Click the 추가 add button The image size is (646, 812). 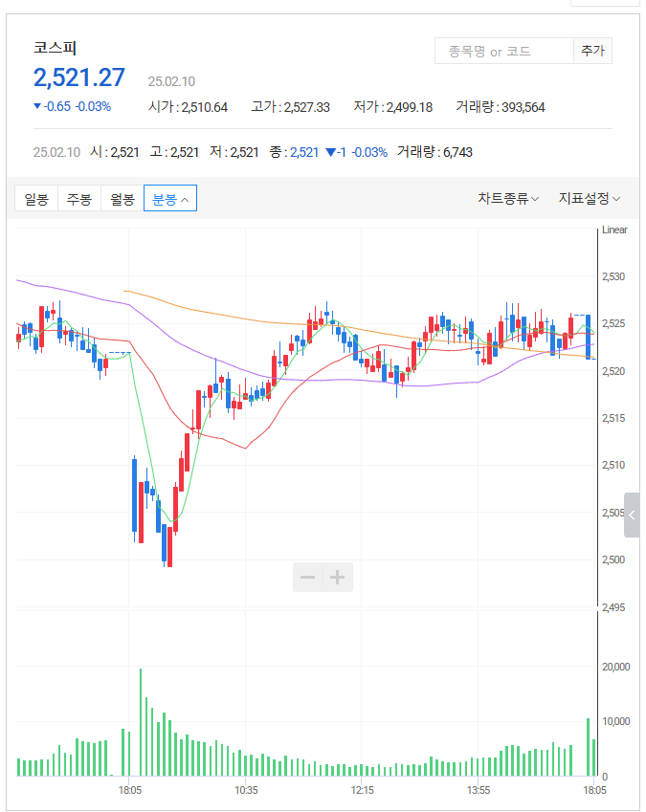[x=591, y=51]
